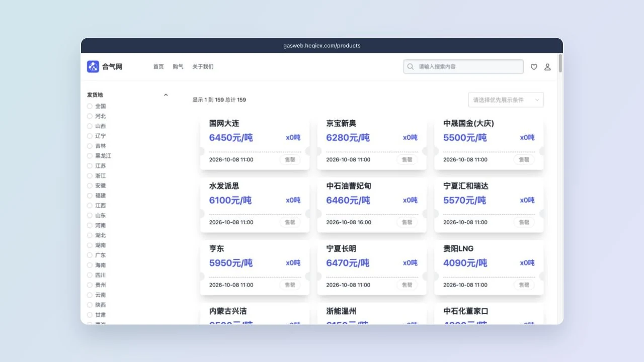Collapse the 发货地 filter section
Screen dimensions: 644x362
166,95
